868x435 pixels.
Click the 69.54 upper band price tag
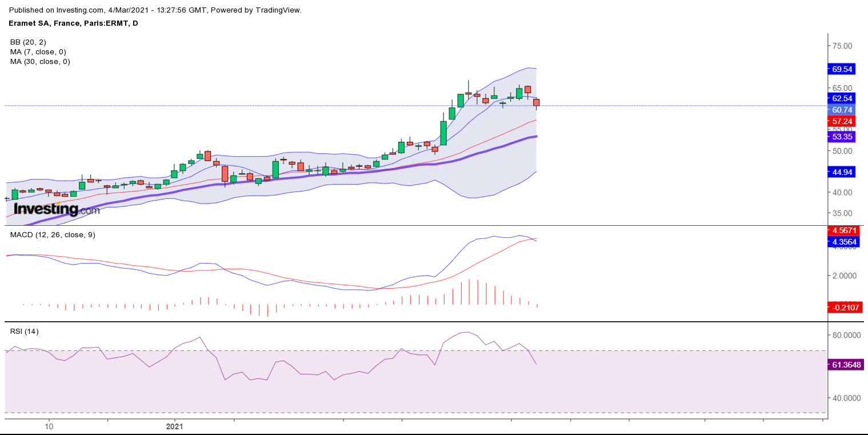(x=842, y=69)
